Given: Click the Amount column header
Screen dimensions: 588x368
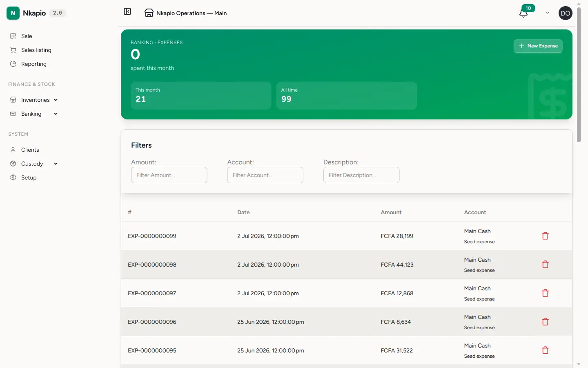Looking at the screenshot, I should pos(391,212).
